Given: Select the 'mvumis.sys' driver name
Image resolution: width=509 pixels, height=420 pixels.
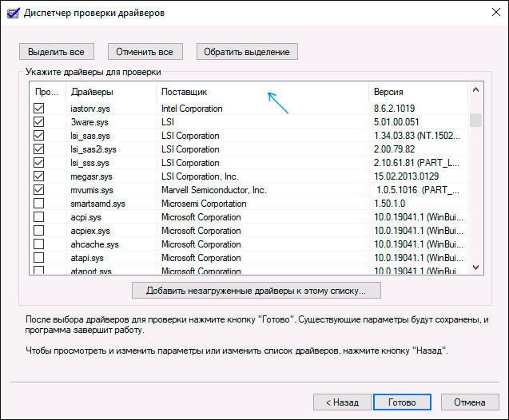Looking at the screenshot, I should point(92,190).
